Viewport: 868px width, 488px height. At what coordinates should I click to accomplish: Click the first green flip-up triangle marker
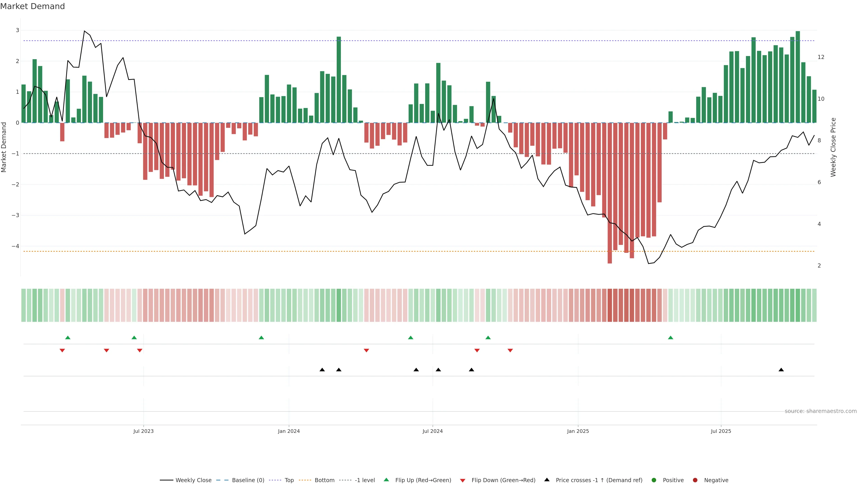coord(68,338)
